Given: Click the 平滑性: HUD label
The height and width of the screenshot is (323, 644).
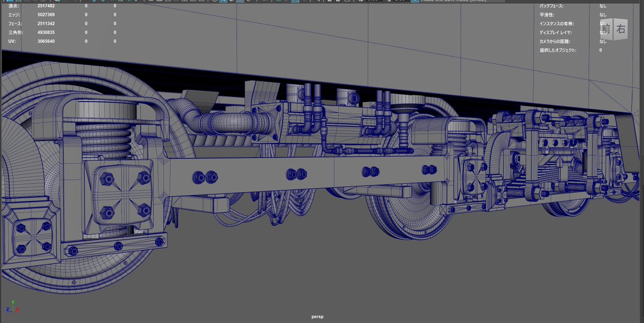Looking at the screenshot, I should coord(547,15).
